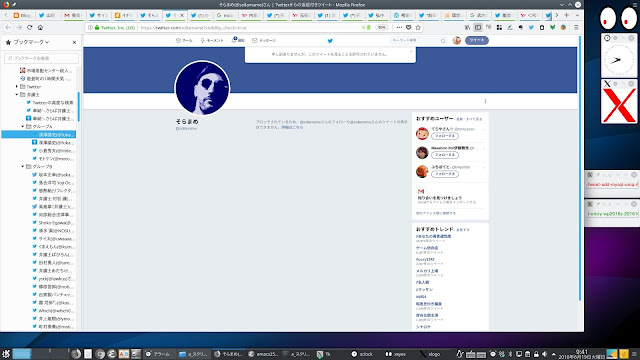Click the URL address bar

(249, 28)
